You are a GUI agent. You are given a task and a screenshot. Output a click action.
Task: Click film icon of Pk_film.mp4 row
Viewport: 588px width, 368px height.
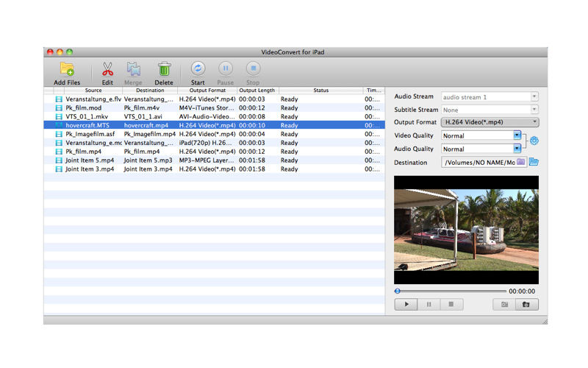(59, 152)
